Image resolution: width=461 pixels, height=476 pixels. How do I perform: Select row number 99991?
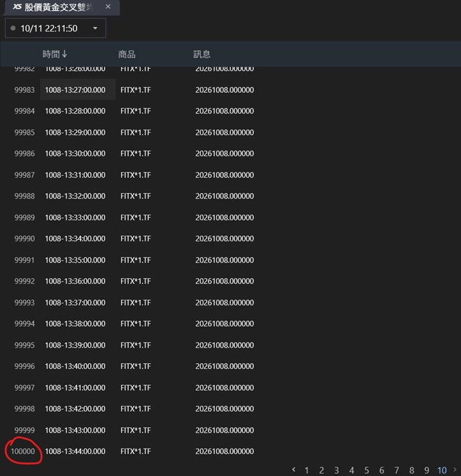click(x=25, y=260)
